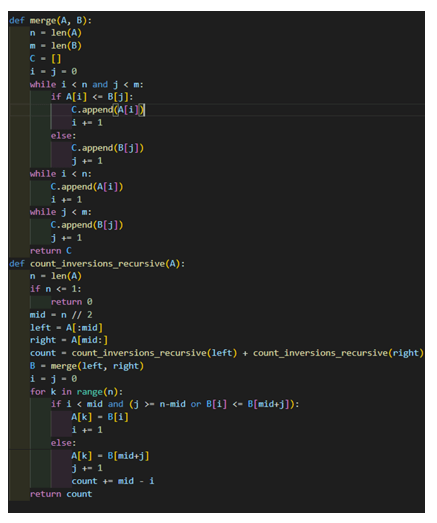Click the final 'return count' line
The height and width of the screenshot is (523, 437).
(61, 494)
